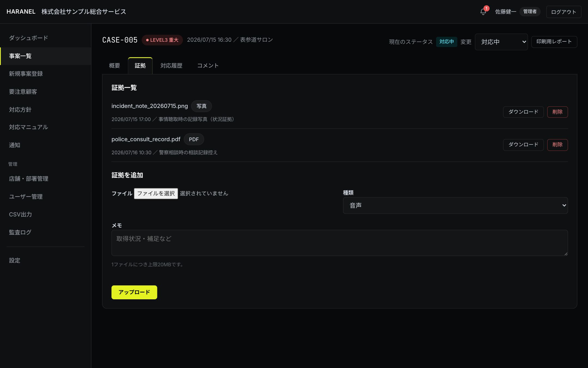Download police_consult_record.pdf

click(523, 145)
